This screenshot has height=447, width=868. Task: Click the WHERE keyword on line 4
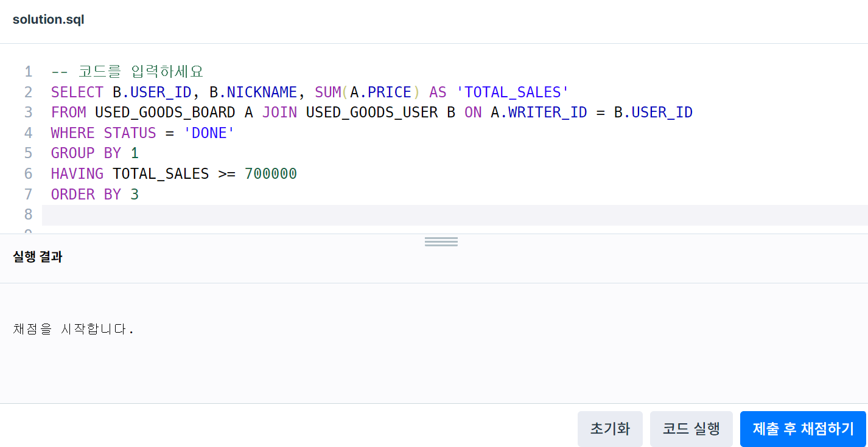[x=73, y=133]
